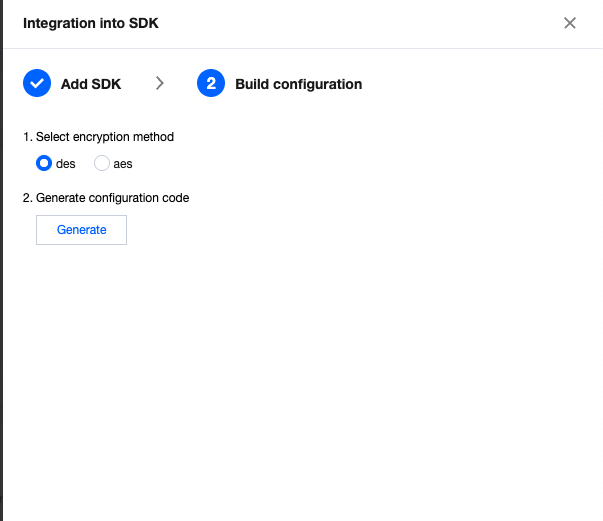Click the divider line under the dialog header
This screenshot has height=521, width=603.
[300, 48]
